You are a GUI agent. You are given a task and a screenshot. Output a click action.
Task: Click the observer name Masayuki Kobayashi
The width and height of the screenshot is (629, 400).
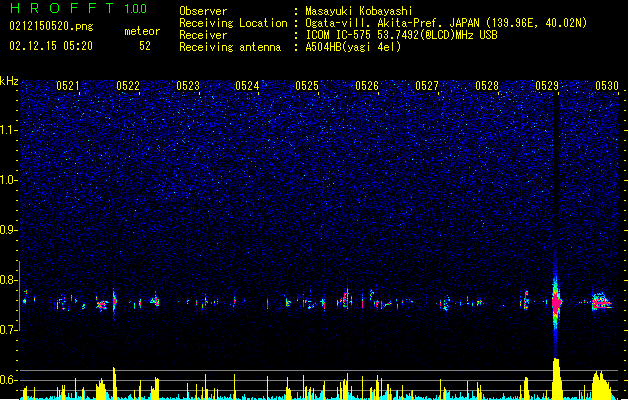(x=359, y=11)
